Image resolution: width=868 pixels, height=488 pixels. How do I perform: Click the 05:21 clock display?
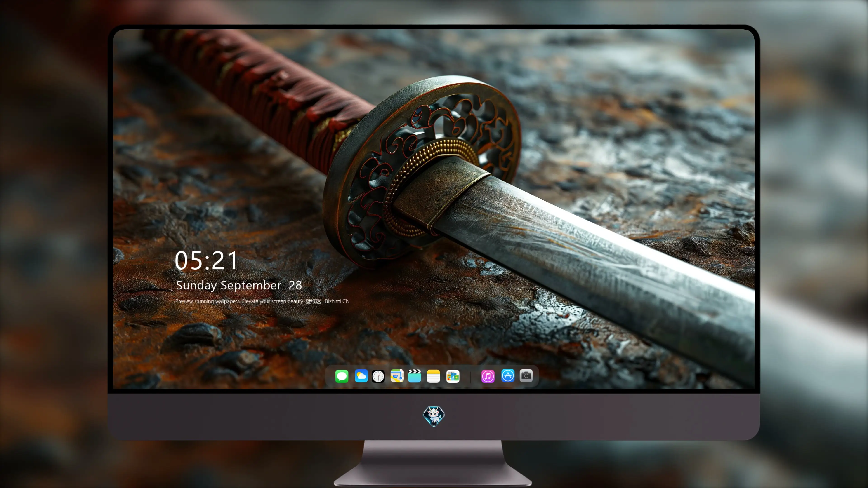click(206, 261)
